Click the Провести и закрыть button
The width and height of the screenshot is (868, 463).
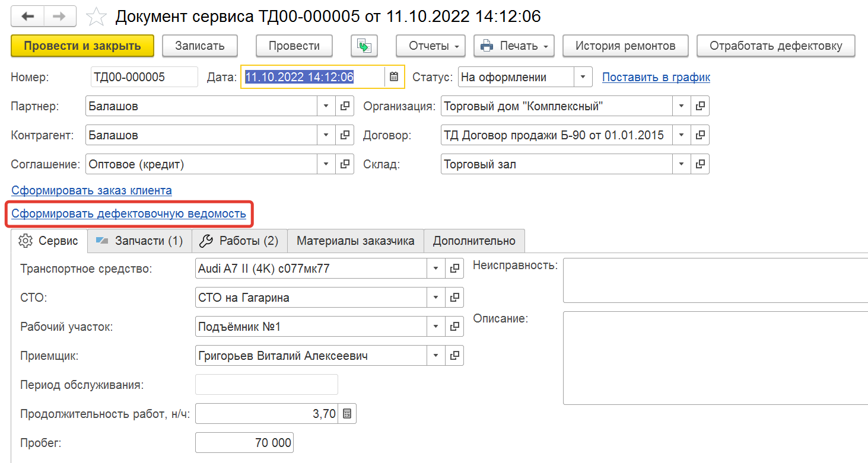click(x=82, y=46)
